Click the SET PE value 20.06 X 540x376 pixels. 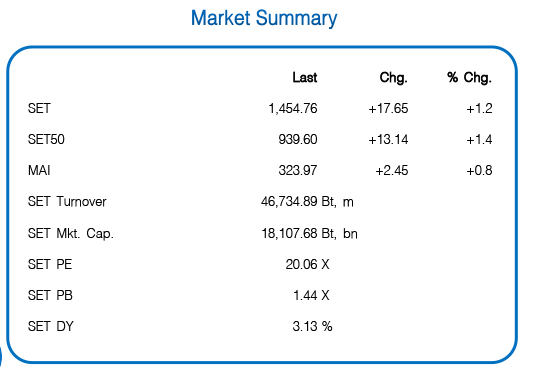[307, 264]
